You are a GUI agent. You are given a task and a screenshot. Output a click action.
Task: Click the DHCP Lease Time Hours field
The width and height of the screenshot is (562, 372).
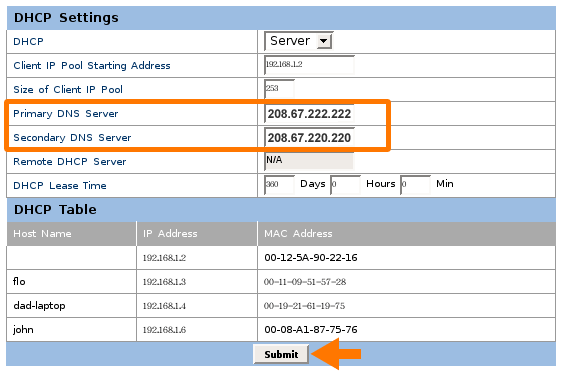345,185
